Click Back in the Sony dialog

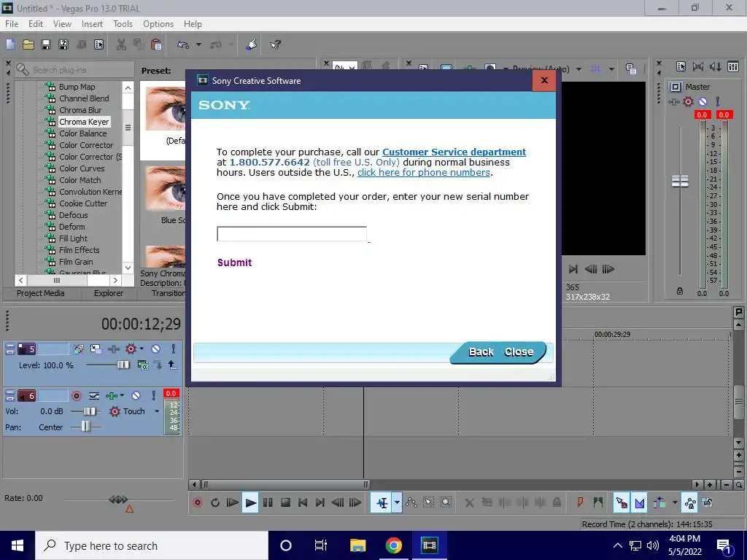[x=481, y=352]
